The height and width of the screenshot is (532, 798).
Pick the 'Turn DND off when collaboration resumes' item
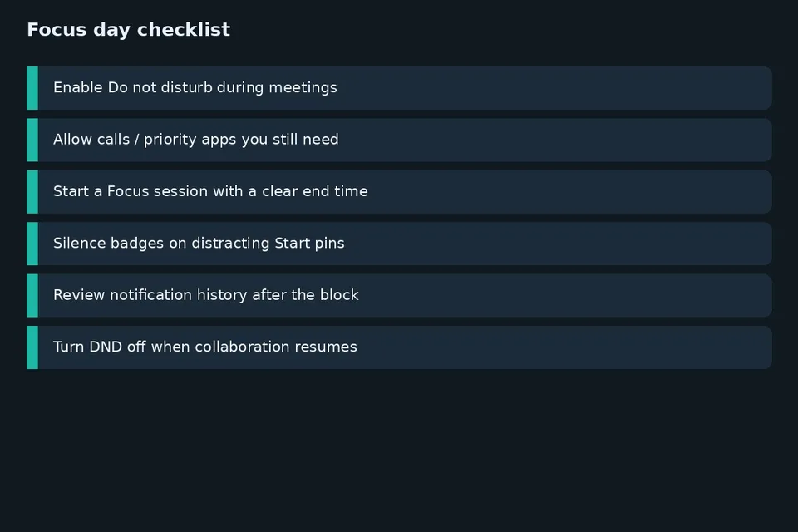pyautogui.click(x=399, y=347)
